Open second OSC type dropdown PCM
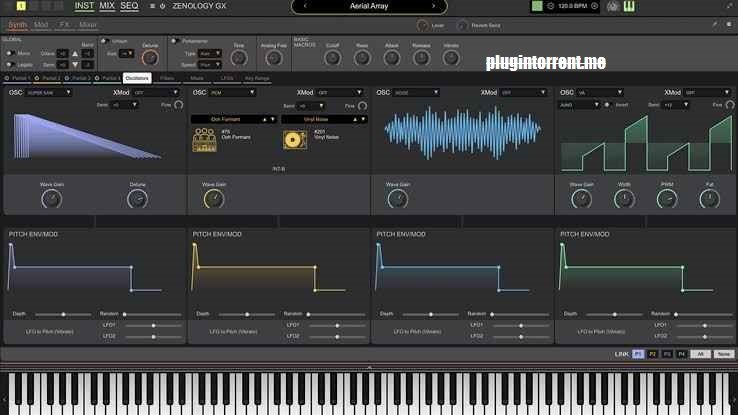This screenshot has height=415, width=738. [232, 93]
